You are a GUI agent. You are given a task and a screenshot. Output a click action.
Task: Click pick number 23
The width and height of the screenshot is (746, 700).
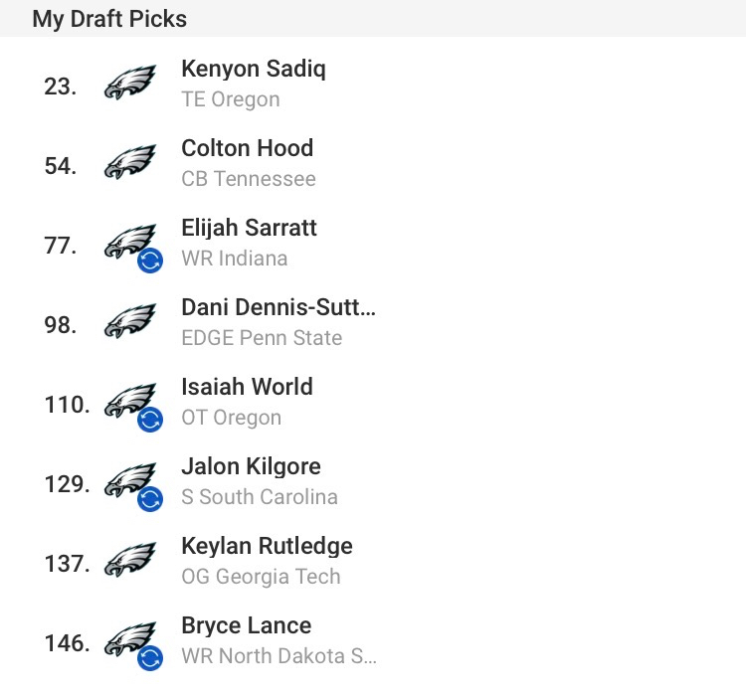tap(60, 87)
